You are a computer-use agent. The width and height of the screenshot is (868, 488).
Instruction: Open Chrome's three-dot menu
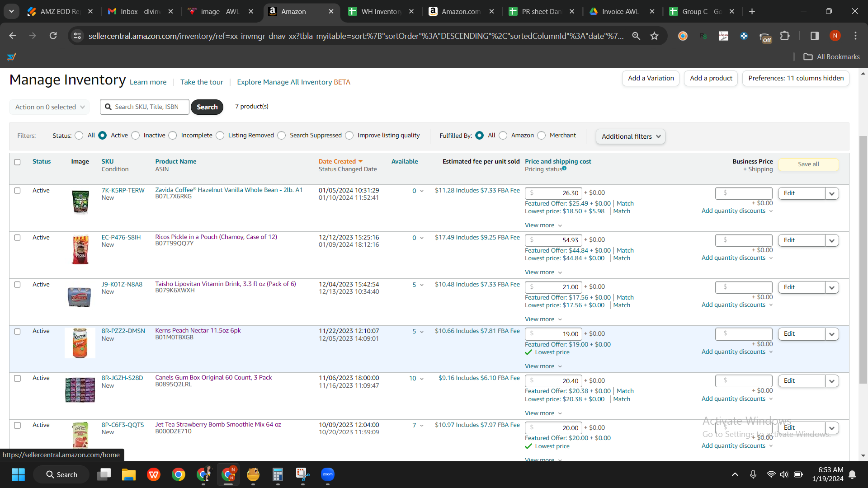coord(855,36)
